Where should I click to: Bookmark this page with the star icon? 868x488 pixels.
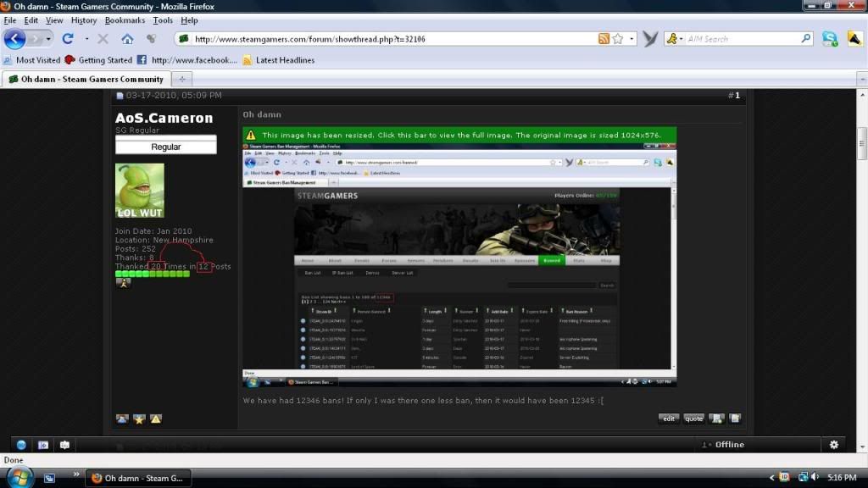point(618,39)
